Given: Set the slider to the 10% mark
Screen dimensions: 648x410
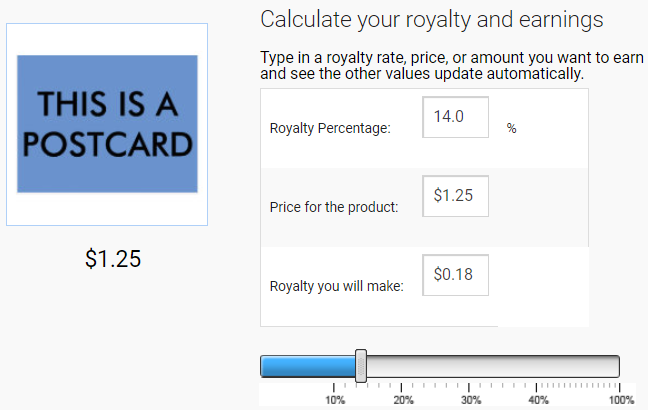Looking at the screenshot, I should coord(334,366).
